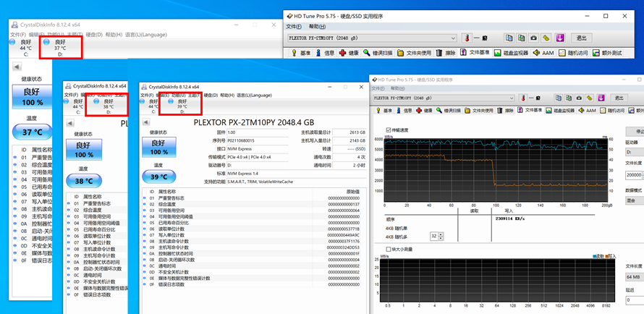Viewport: 644px width, 314px height.
Task: Click the left arrow in the leftmost CrystalDiskInfo window
Action: click(x=17, y=66)
